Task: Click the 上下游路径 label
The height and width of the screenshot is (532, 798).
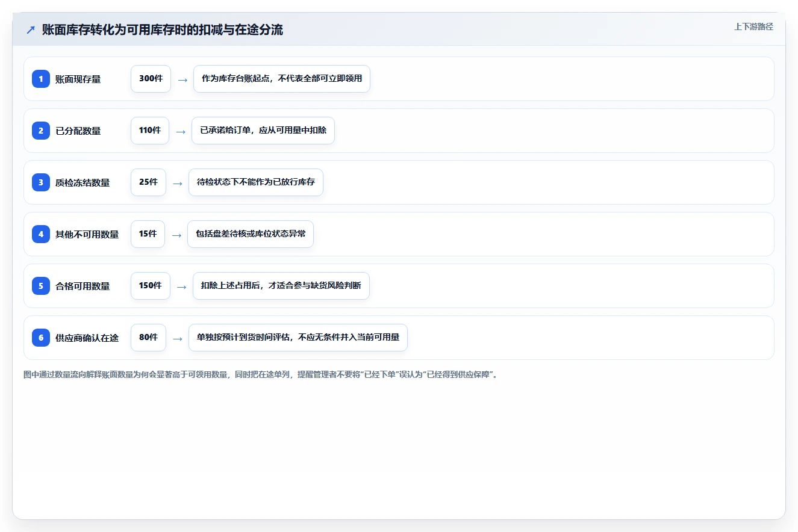Action: (x=753, y=26)
